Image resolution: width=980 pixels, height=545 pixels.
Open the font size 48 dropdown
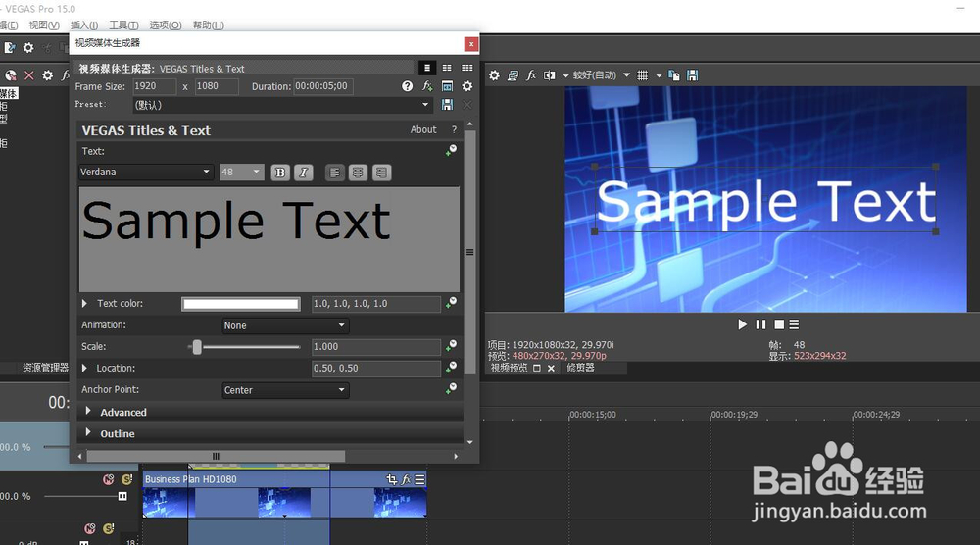point(241,172)
